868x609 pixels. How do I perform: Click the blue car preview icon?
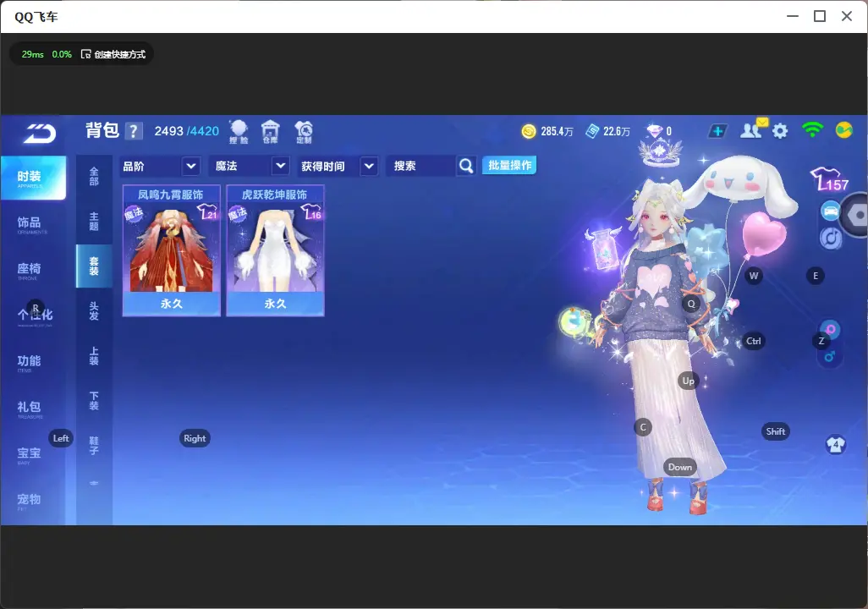(x=830, y=211)
